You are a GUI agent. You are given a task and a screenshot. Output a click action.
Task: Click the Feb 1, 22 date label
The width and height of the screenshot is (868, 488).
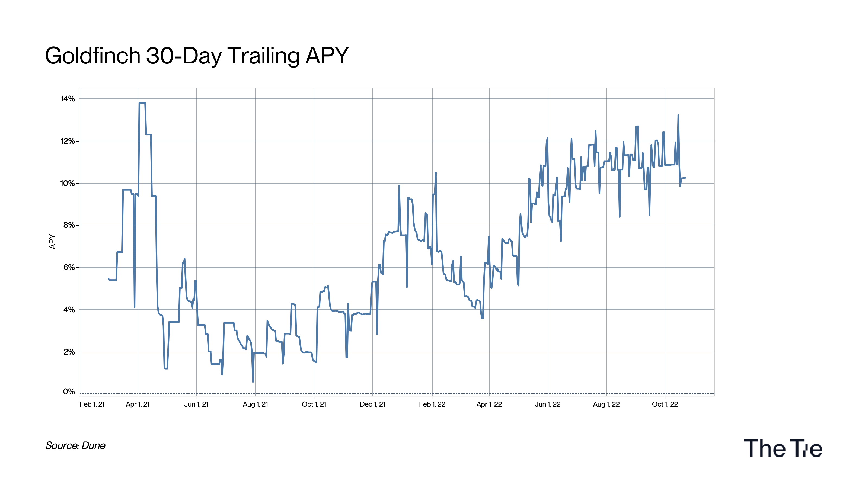coord(432,404)
